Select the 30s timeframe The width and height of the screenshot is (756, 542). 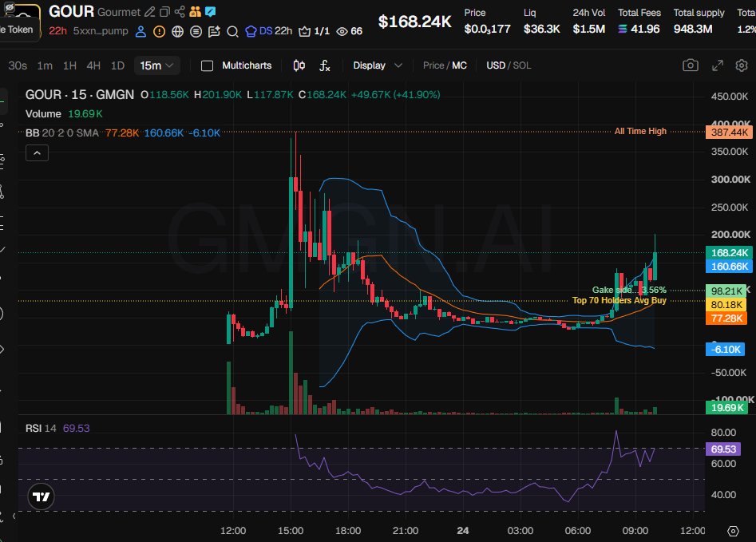click(18, 65)
